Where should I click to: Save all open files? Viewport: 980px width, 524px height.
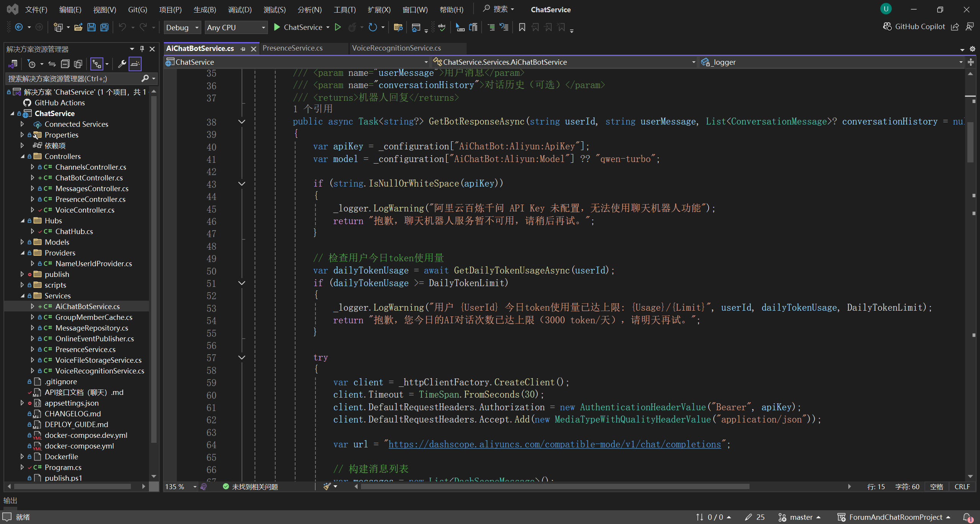point(104,27)
